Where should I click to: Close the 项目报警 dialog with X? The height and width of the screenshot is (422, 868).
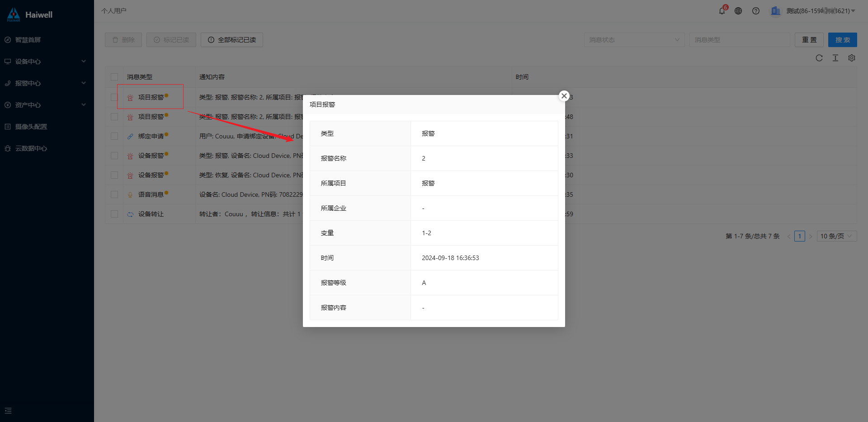(x=564, y=96)
